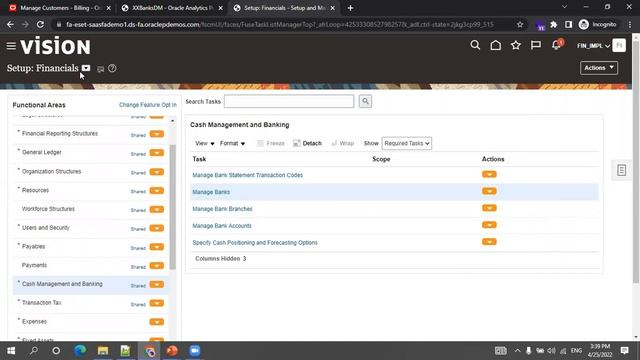Open Expenses area dropdown icon
Screen dimensions: 640x360
pyautogui.click(x=157, y=322)
